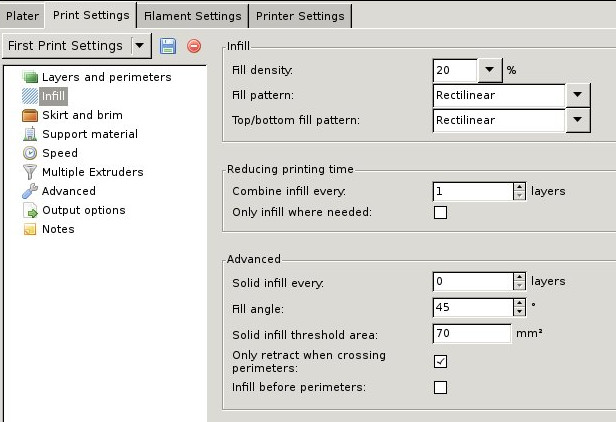Open Multiple Extruders settings

click(92, 172)
